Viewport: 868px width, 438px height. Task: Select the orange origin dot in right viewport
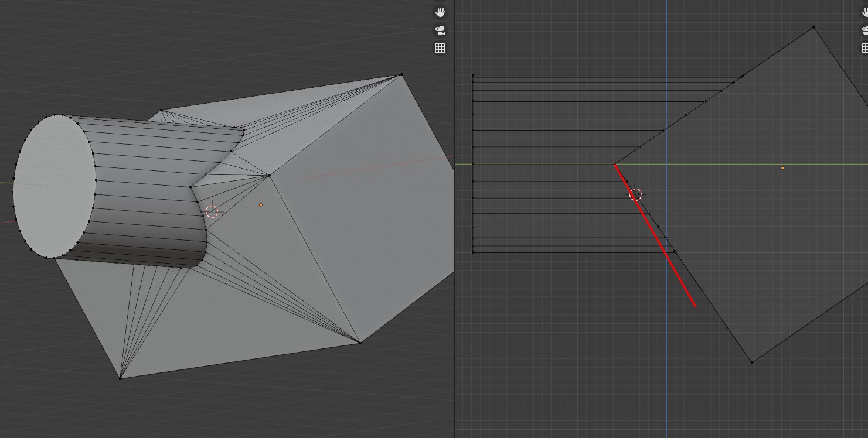782,168
